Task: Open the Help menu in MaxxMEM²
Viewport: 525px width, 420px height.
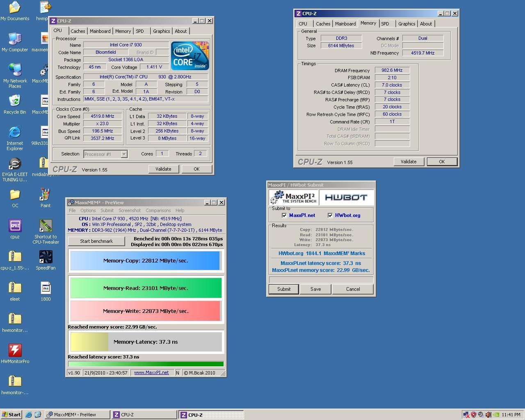Action: (x=180, y=210)
